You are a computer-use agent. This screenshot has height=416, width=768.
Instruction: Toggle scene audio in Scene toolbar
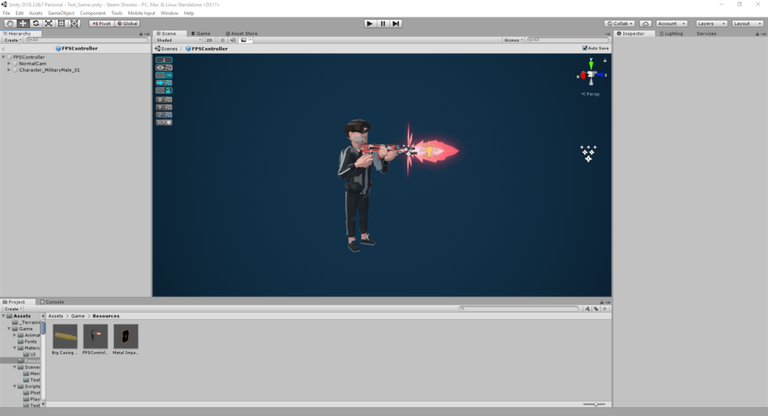tap(233, 40)
